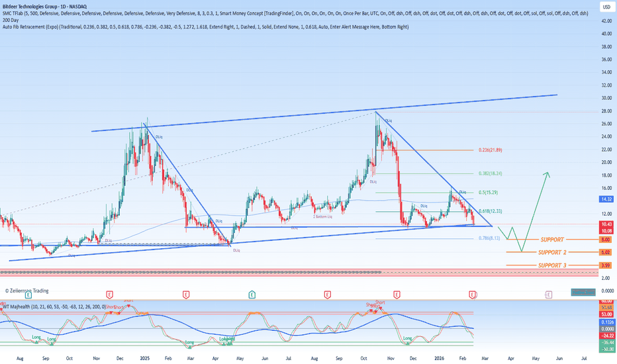The width and height of the screenshot is (617, 364).
Task: Click the blue 14.32 price label
Action: point(606,199)
